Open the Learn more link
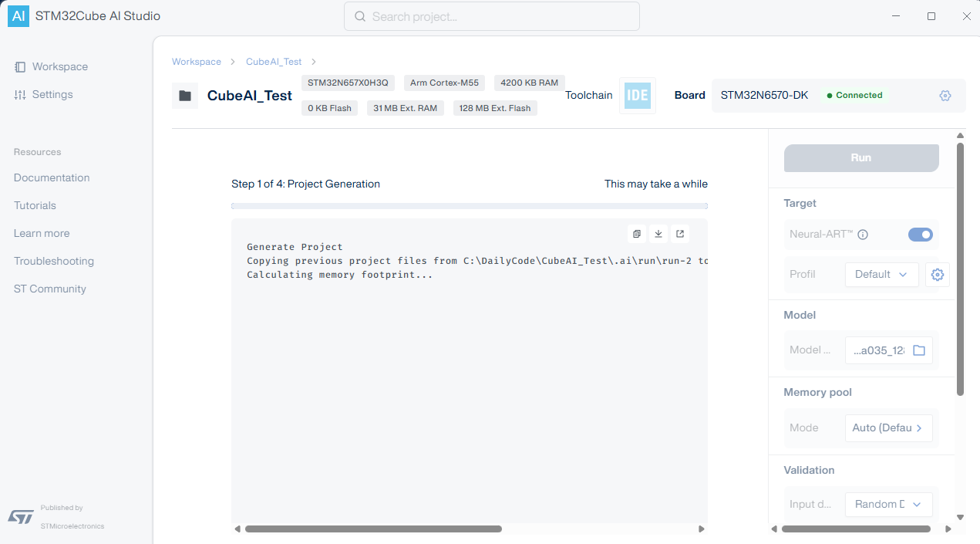The image size is (980, 544). click(42, 234)
